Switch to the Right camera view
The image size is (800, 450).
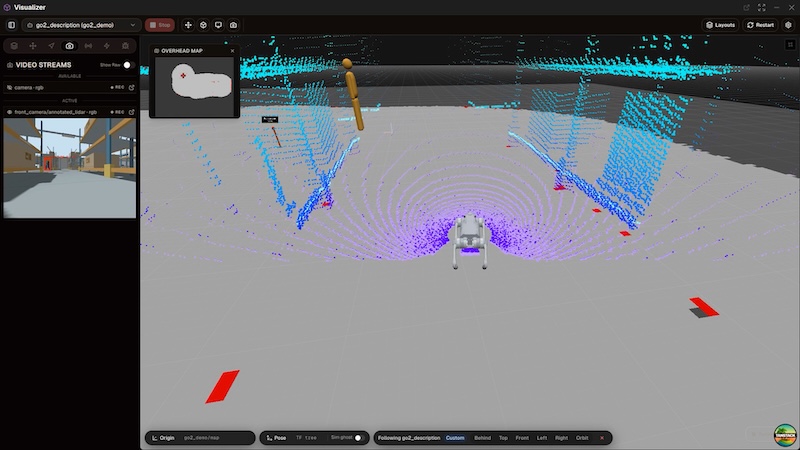pos(561,438)
